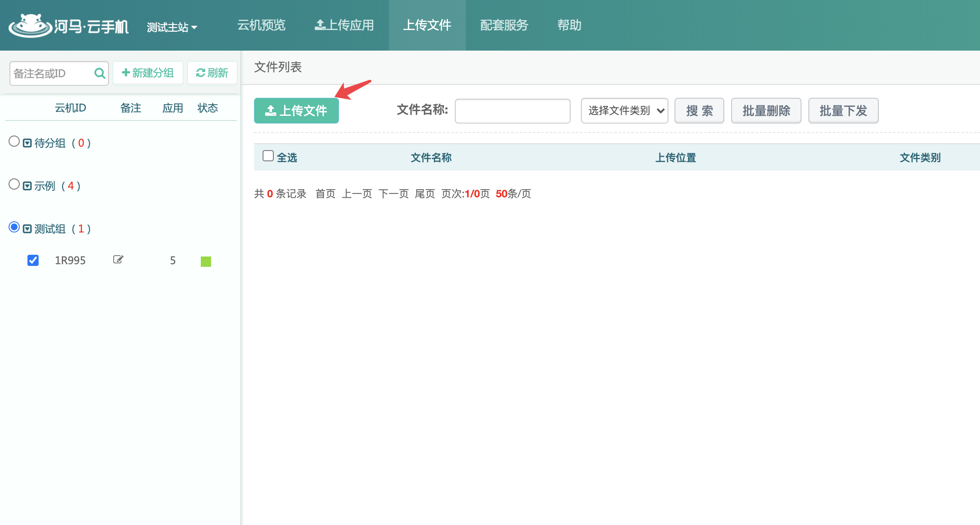
Task: Click the 状态 column header in sidebar
Action: pos(208,108)
